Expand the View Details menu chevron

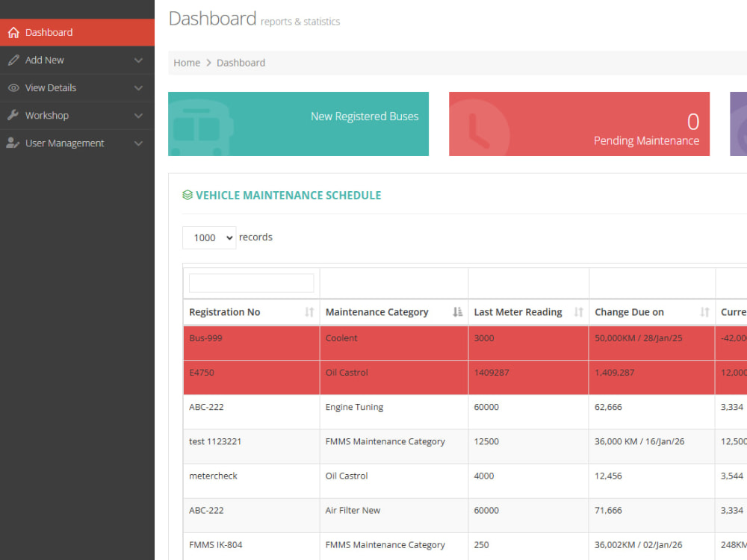[138, 87]
